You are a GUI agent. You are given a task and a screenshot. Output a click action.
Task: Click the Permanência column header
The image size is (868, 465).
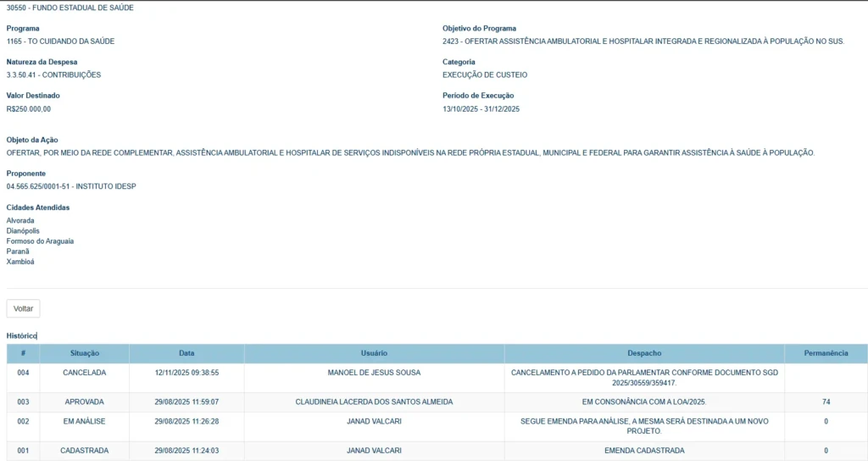(x=826, y=353)
